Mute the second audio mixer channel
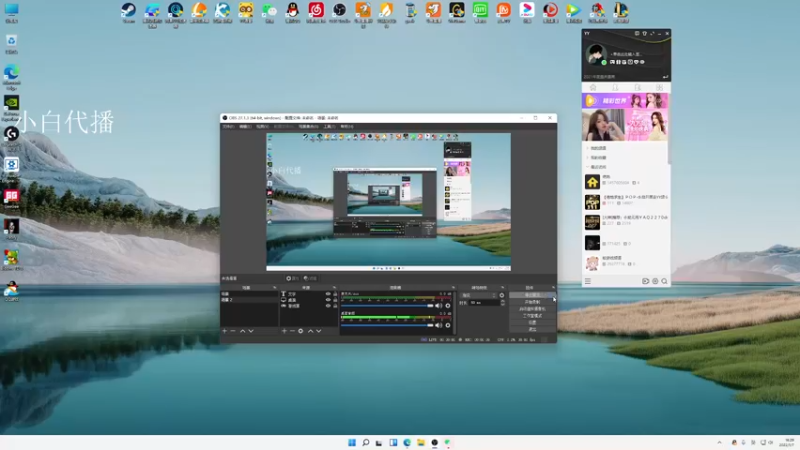 pyautogui.click(x=438, y=325)
